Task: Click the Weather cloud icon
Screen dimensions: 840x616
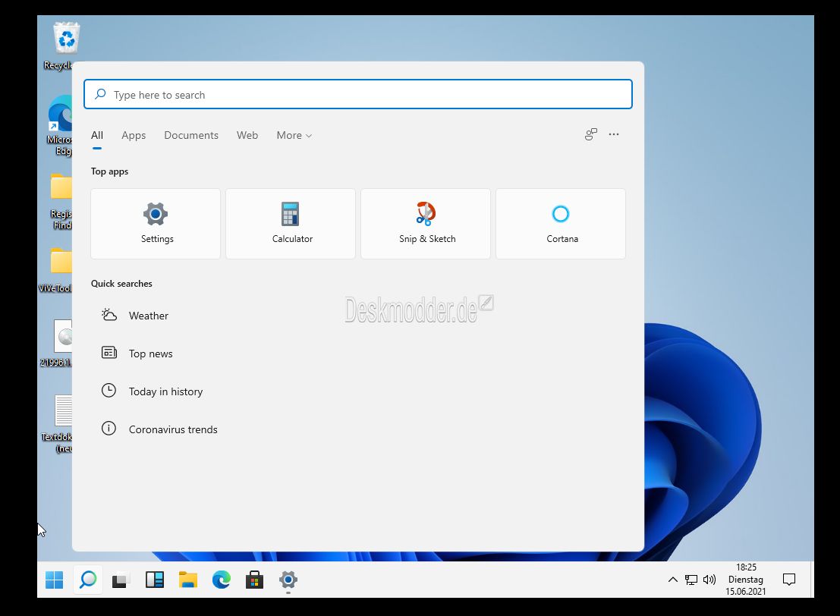Action: pos(109,314)
